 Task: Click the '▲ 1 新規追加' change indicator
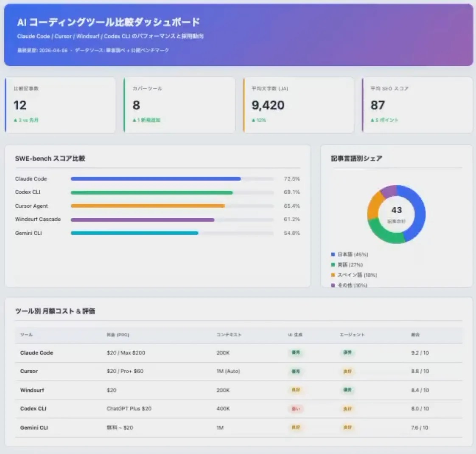click(x=146, y=120)
